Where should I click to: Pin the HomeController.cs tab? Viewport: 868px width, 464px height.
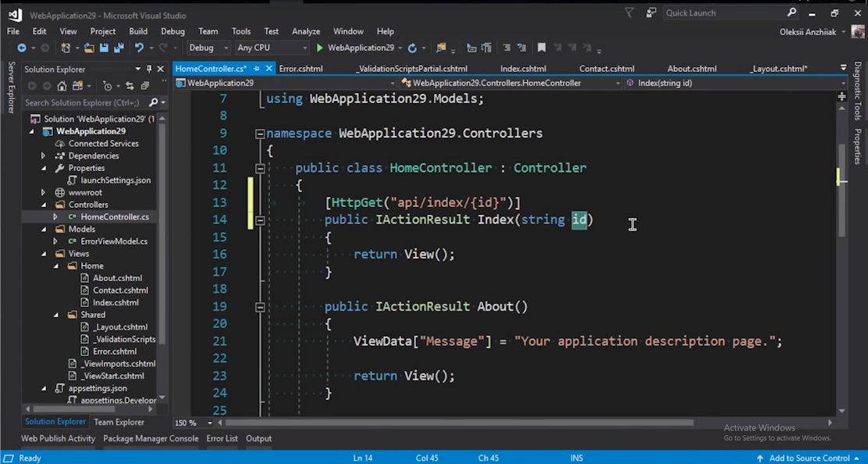pyautogui.click(x=256, y=69)
